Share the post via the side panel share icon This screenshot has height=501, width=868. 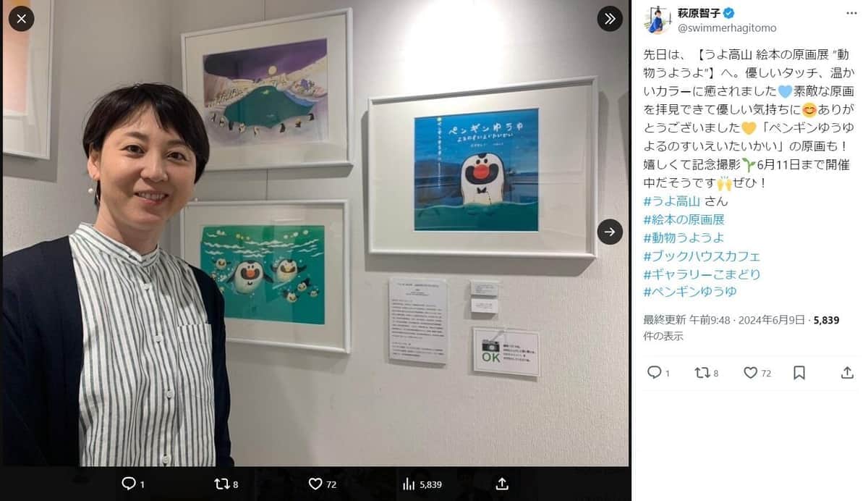848,372
